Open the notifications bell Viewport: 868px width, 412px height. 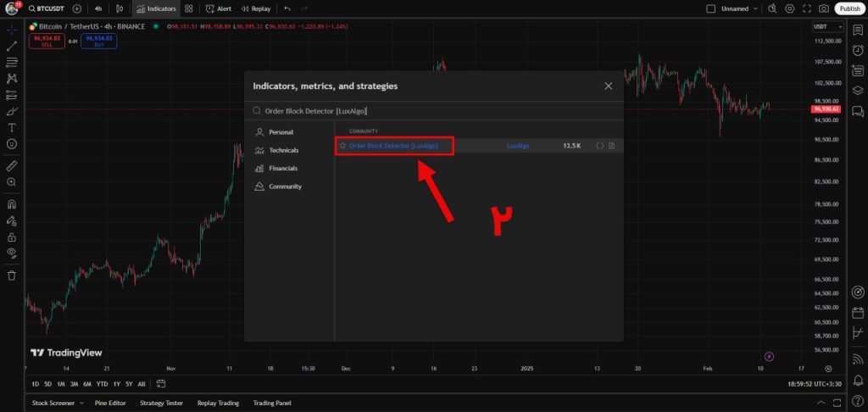pos(858,379)
